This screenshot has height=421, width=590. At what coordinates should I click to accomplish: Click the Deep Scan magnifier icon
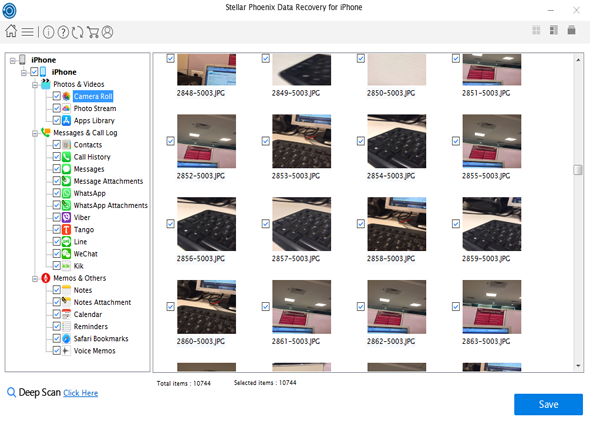click(x=12, y=392)
